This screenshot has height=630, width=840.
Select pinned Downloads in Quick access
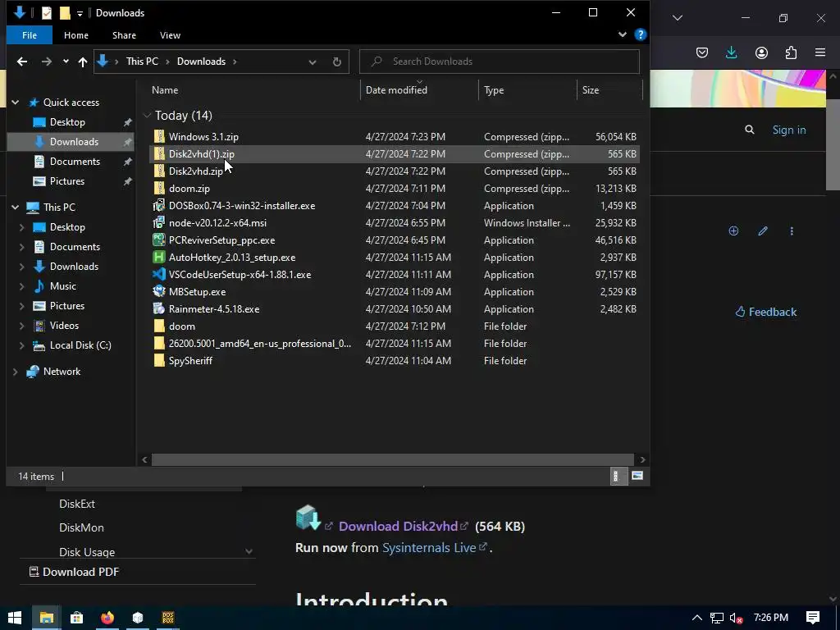pyautogui.click(x=71, y=141)
